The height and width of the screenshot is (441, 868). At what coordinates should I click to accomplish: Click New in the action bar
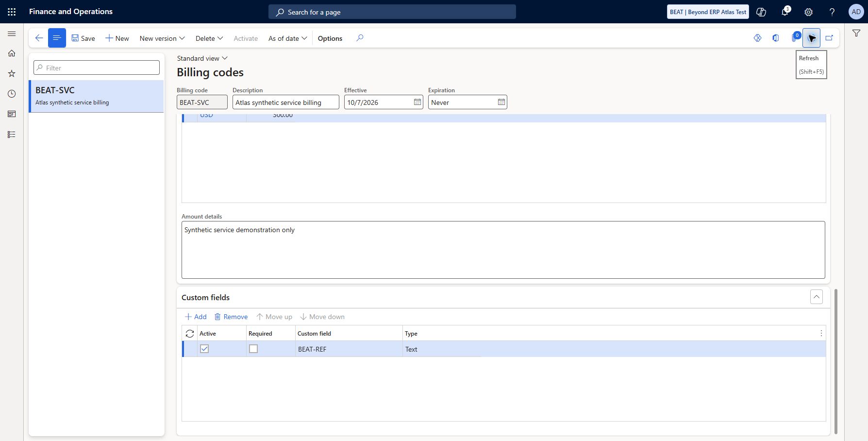pyautogui.click(x=117, y=38)
